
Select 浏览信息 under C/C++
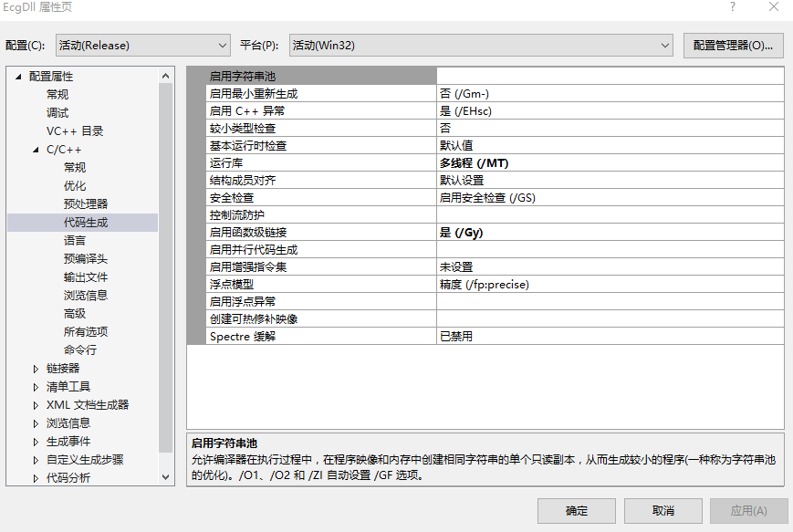(x=86, y=295)
